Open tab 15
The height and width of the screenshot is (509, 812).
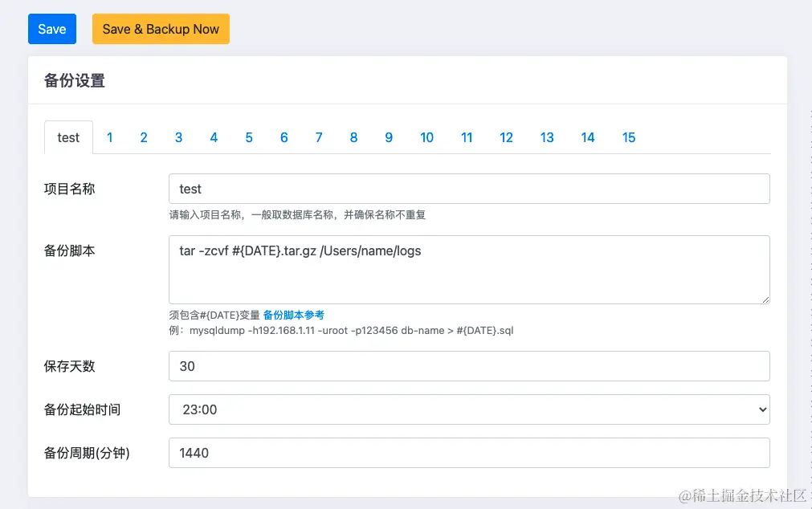point(628,137)
